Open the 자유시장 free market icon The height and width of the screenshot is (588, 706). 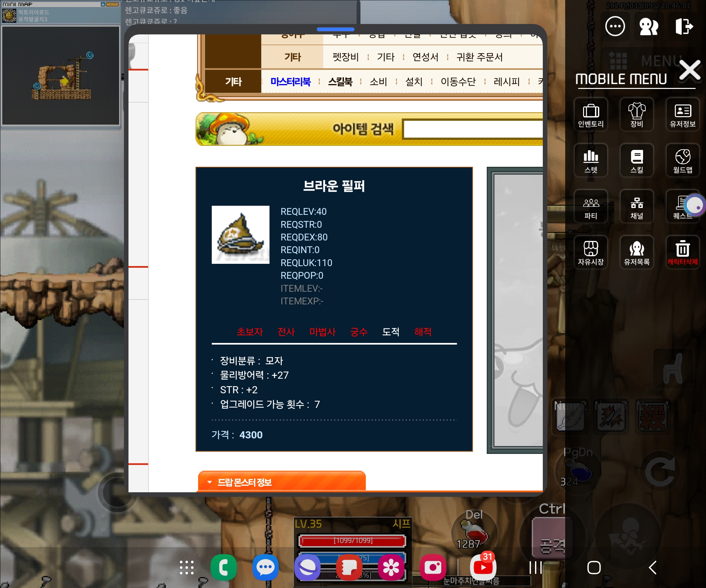(x=591, y=252)
